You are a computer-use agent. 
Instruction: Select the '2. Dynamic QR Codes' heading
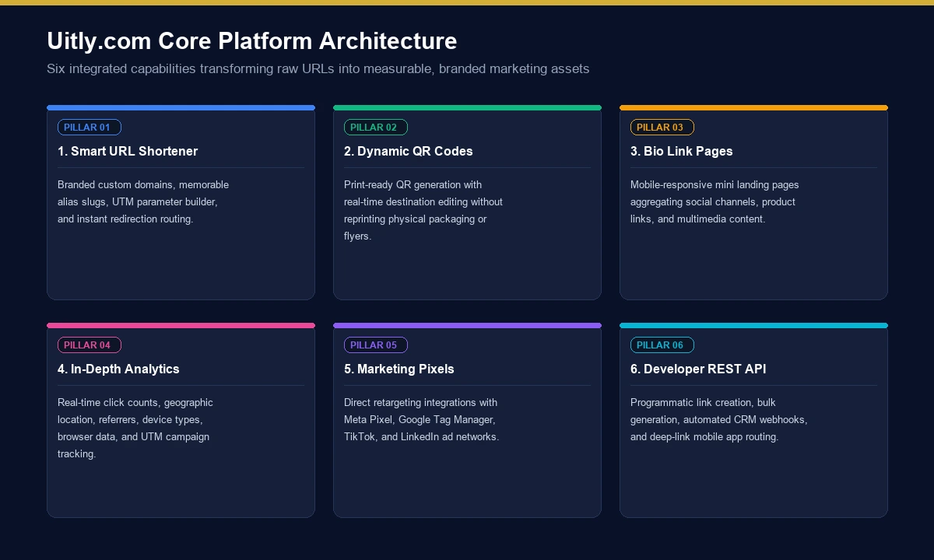(x=409, y=152)
